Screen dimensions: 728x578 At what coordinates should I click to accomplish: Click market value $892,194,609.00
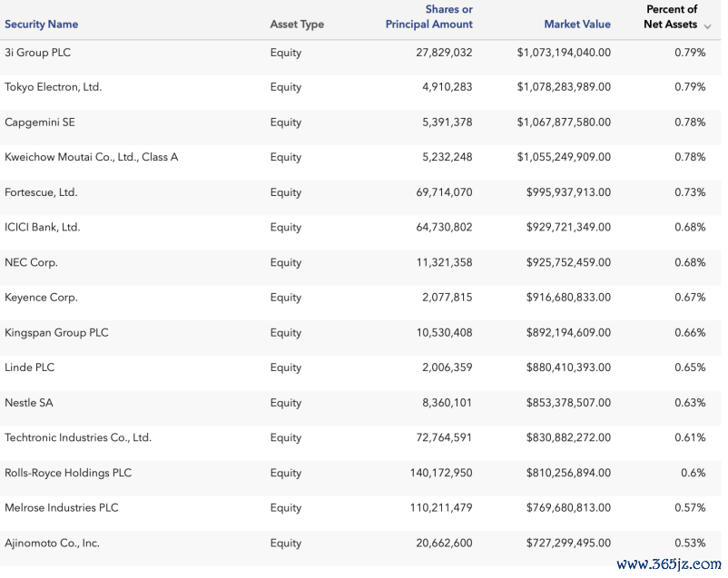[x=568, y=333]
